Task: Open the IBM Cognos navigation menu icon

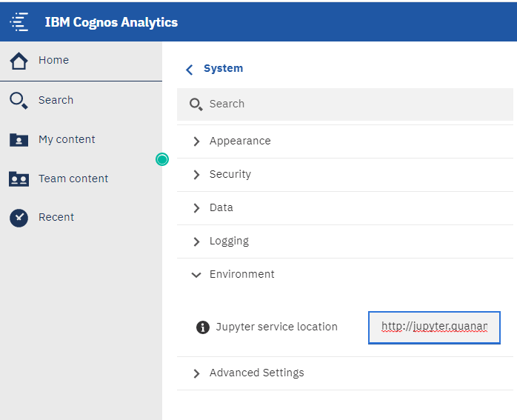Action: [19, 22]
